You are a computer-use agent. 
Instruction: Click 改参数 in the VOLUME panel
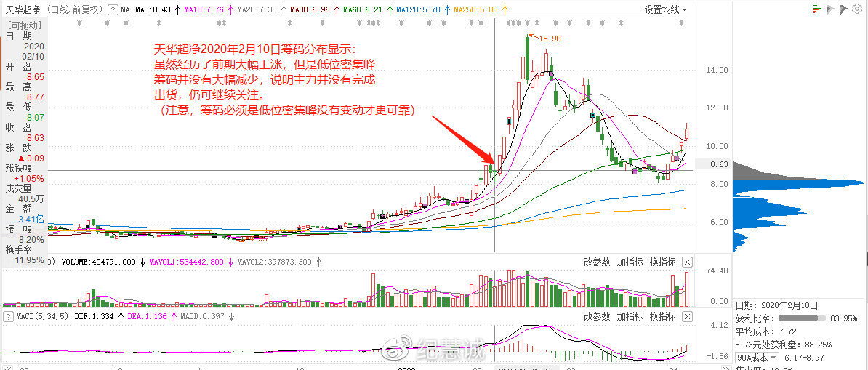coord(597,262)
